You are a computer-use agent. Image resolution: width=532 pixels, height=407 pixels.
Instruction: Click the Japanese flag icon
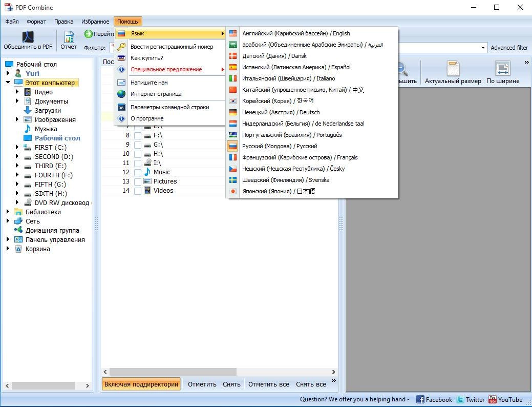[x=233, y=191]
